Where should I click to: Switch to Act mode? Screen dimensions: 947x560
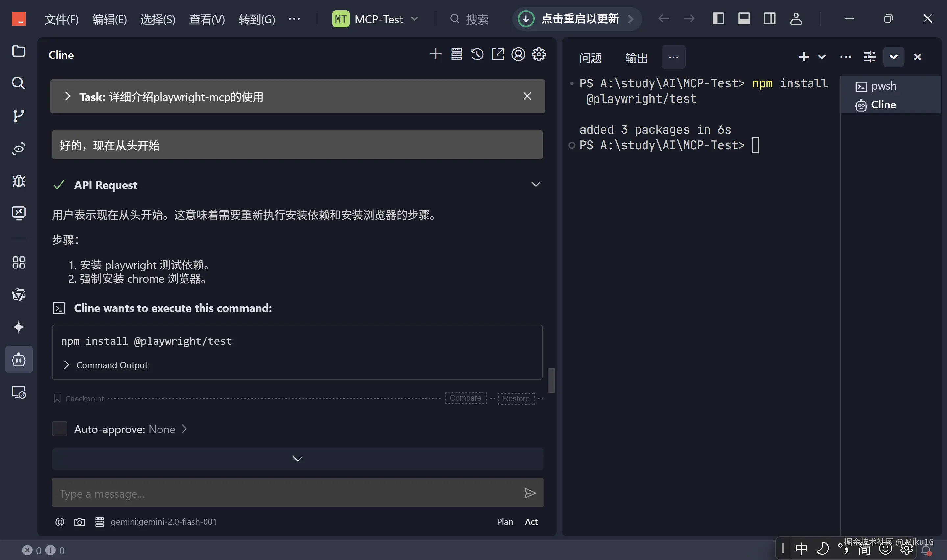[x=531, y=522]
